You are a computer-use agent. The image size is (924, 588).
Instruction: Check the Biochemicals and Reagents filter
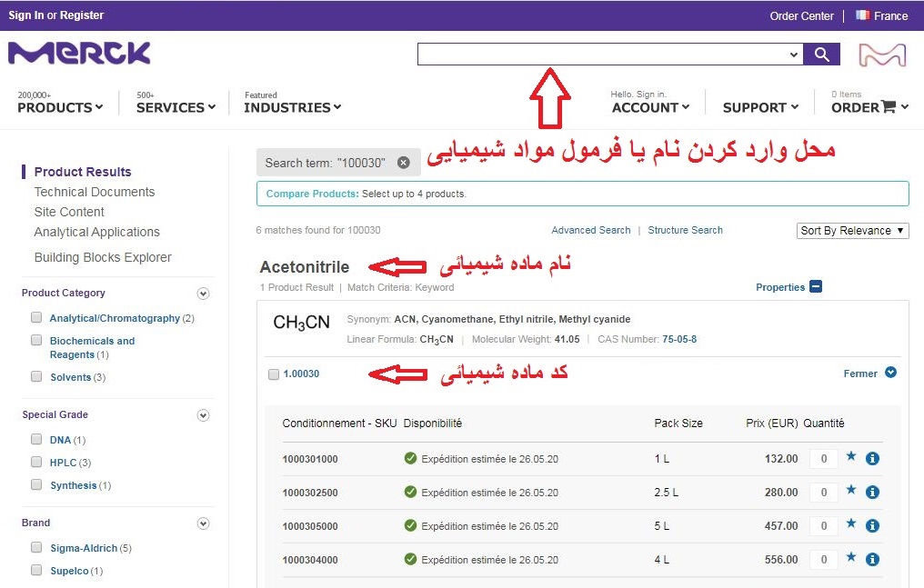[36, 340]
